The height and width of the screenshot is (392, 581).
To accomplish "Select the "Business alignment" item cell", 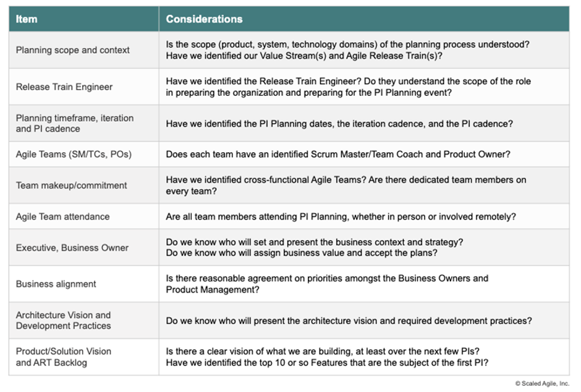I will (x=56, y=284).
